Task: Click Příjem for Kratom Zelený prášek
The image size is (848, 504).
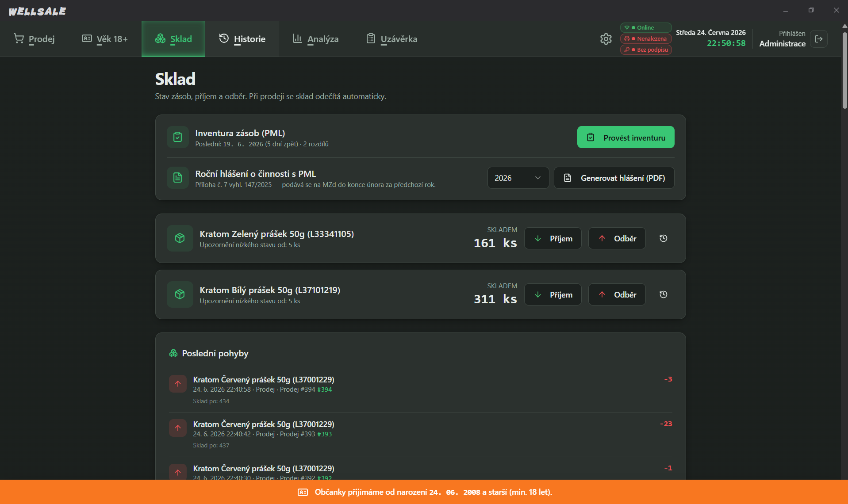Action: pos(553,238)
